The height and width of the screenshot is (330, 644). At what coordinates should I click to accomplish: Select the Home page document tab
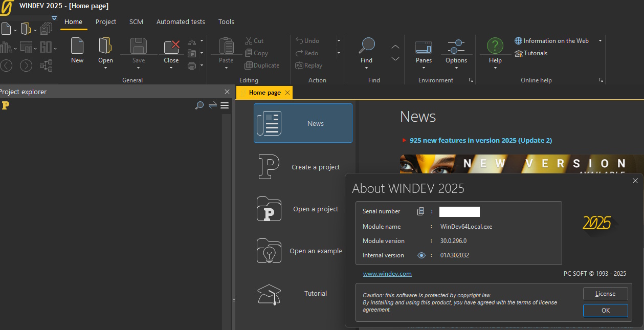point(264,93)
